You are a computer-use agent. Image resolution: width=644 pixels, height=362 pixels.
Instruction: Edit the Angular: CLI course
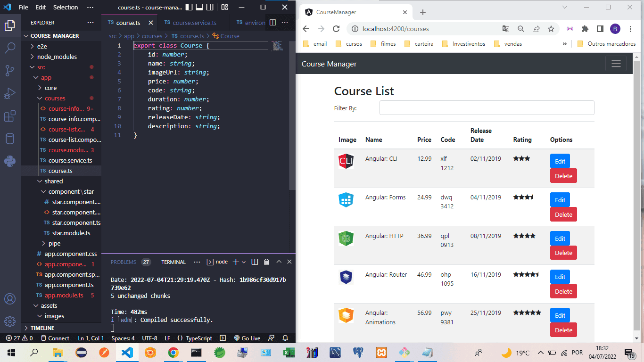tap(560, 161)
